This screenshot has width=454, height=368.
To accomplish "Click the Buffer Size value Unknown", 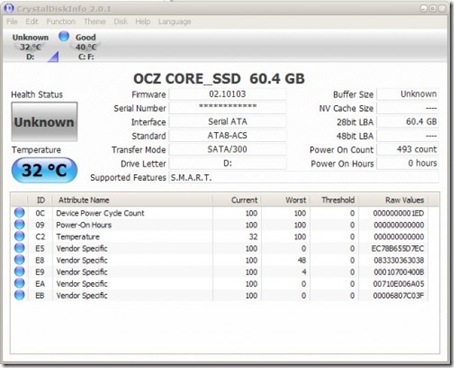I will [407, 94].
